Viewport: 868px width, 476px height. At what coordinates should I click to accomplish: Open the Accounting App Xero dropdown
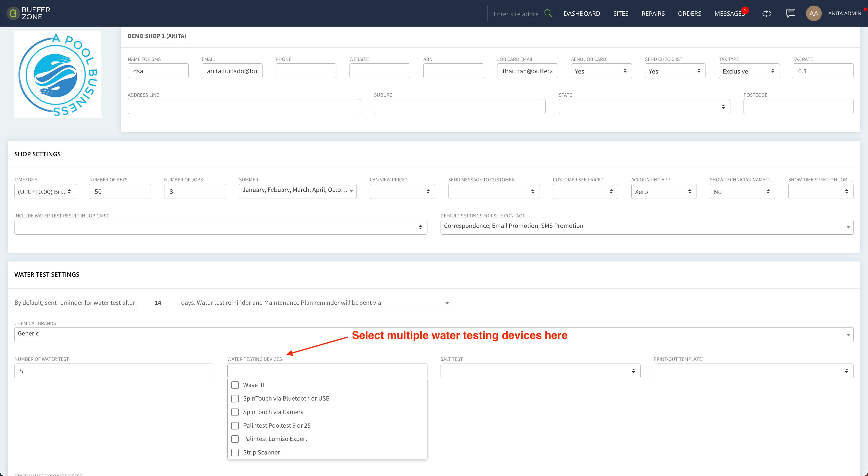663,192
